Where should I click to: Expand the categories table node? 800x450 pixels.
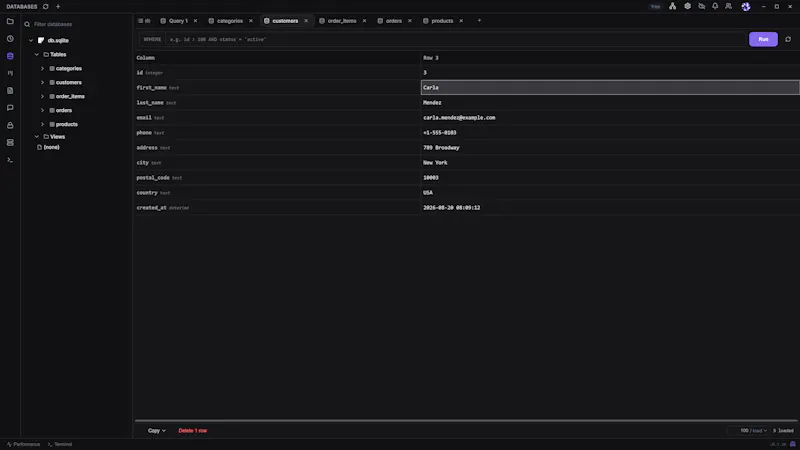[x=42, y=68]
